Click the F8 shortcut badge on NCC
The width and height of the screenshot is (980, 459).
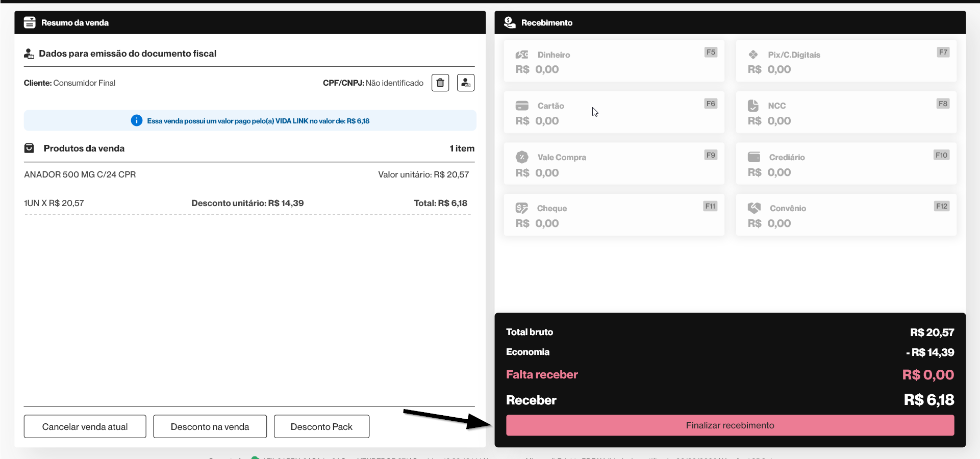[943, 104]
